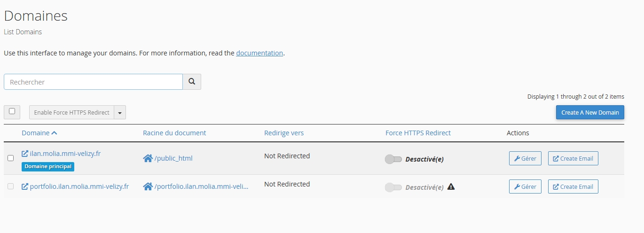Sort by Force HTTPS Redirect column

tap(418, 133)
